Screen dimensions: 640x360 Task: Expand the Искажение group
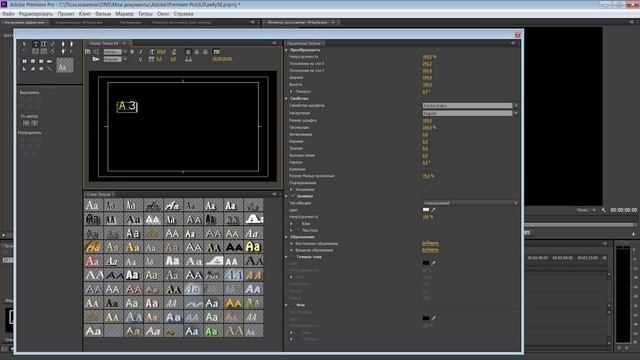pos(291,189)
